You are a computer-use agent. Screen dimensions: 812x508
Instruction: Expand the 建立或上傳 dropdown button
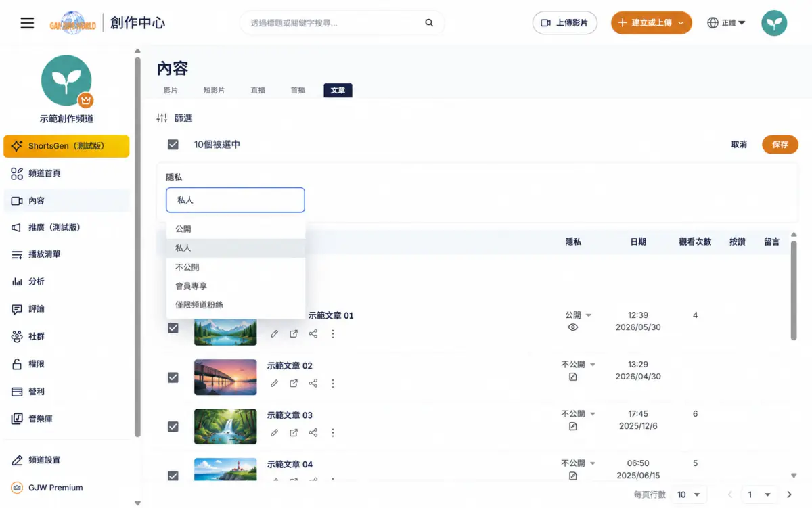point(651,23)
